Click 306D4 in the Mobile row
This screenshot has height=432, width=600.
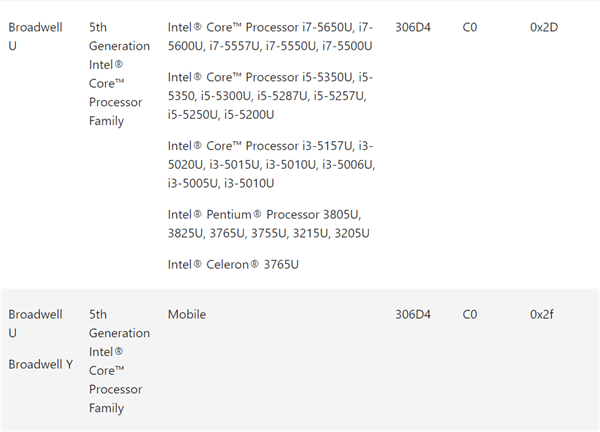coord(413,314)
